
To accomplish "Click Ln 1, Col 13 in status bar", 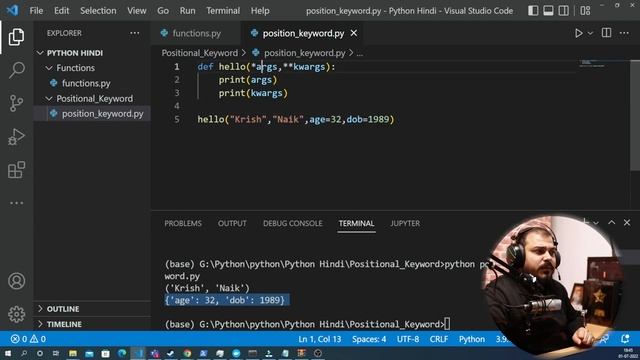I will 320,339.
